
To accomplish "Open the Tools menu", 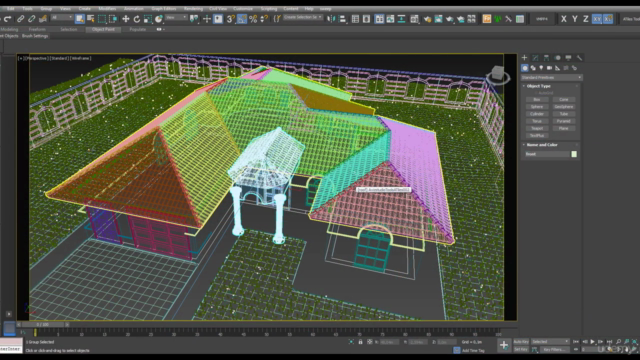I will tap(27, 9).
